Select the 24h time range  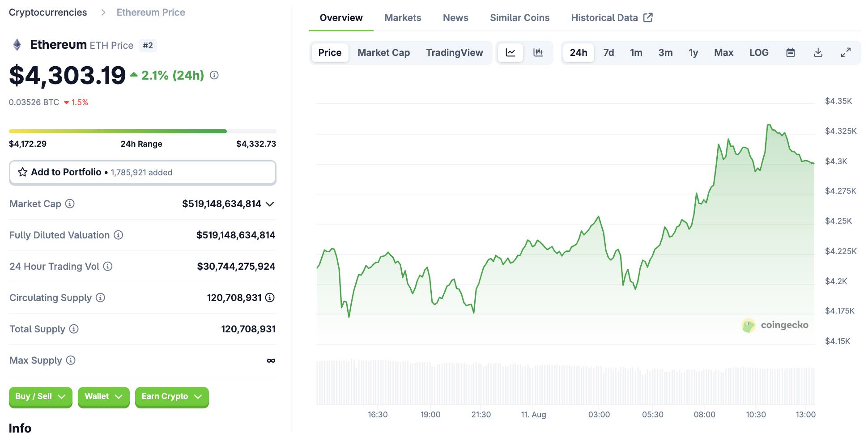(x=579, y=53)
